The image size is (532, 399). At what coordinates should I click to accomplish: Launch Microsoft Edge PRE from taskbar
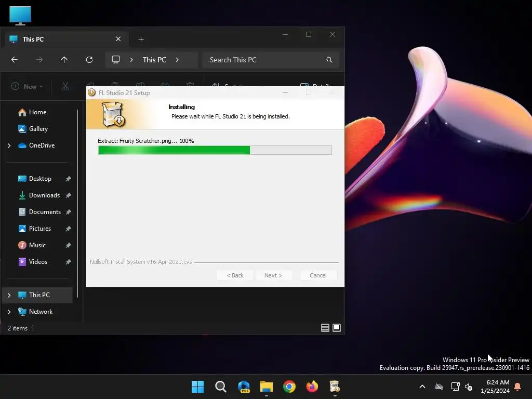pyautogui.click(x=244, y=387)
